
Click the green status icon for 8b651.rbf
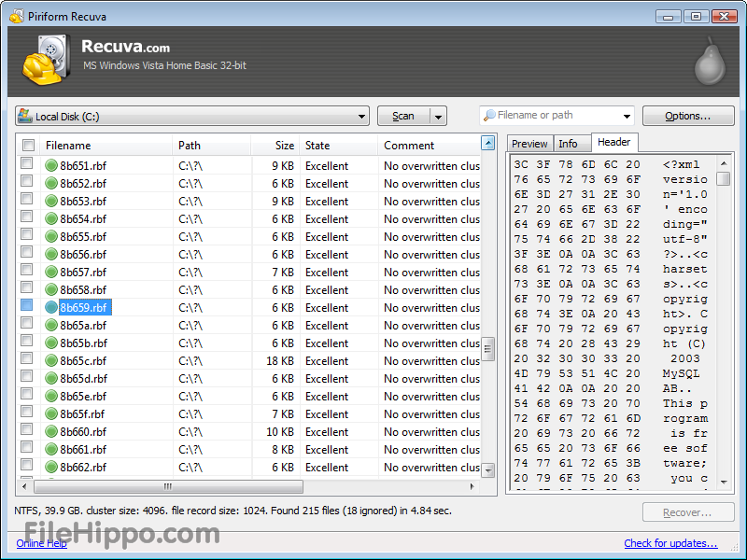[x=52, y=166]
